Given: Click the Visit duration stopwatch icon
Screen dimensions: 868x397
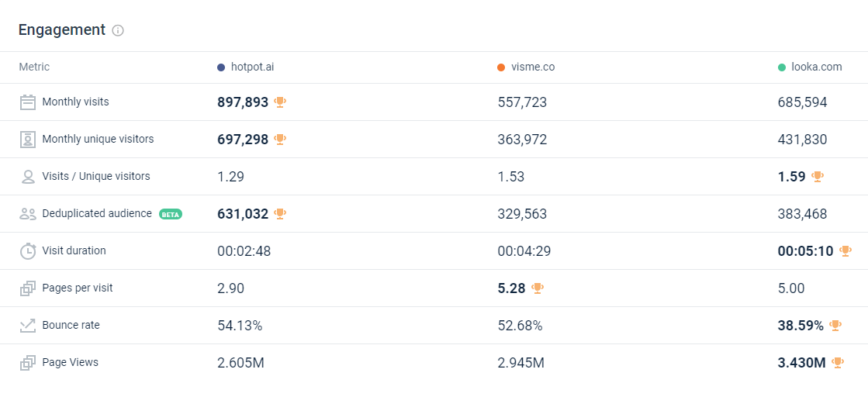Looking at the screenshot, I should pos(28,251).
